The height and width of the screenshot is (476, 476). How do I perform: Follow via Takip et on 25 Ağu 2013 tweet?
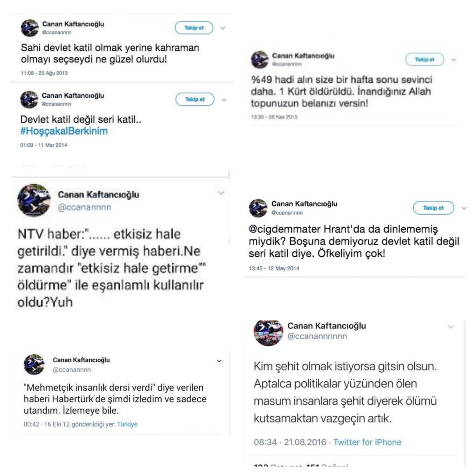[x=194, y=28]
